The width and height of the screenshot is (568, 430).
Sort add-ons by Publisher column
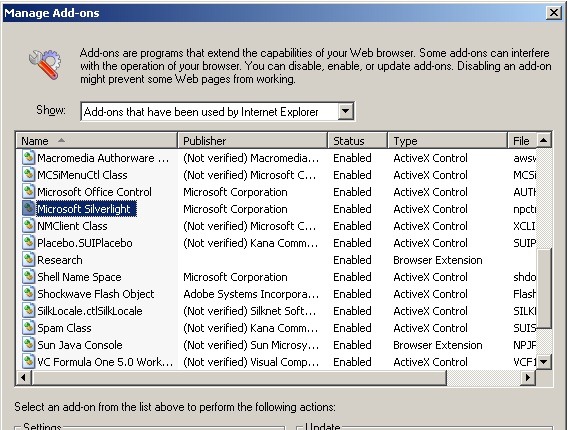pos(252,141)
